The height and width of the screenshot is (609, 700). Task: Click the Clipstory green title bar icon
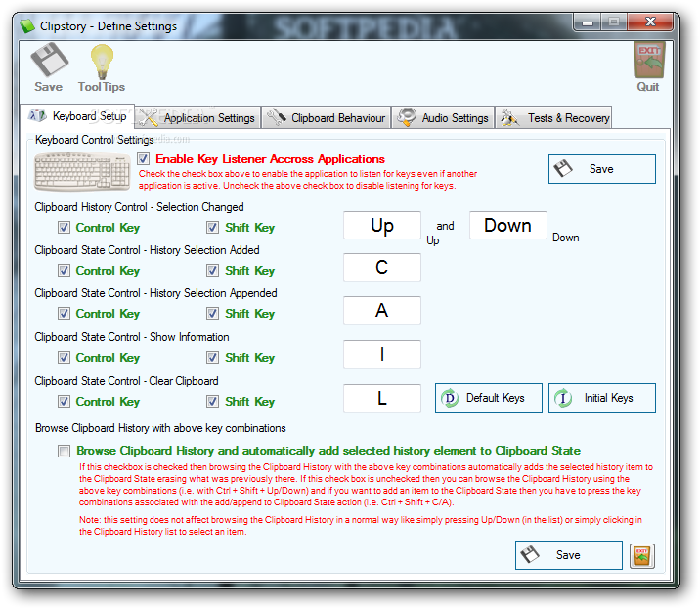coord(27,26)
